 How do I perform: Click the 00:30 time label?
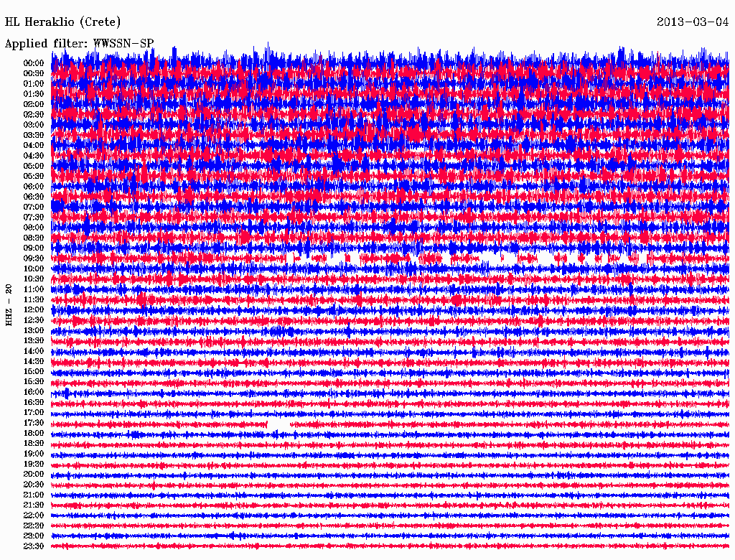pyautogui.click(x=34, y=73)
